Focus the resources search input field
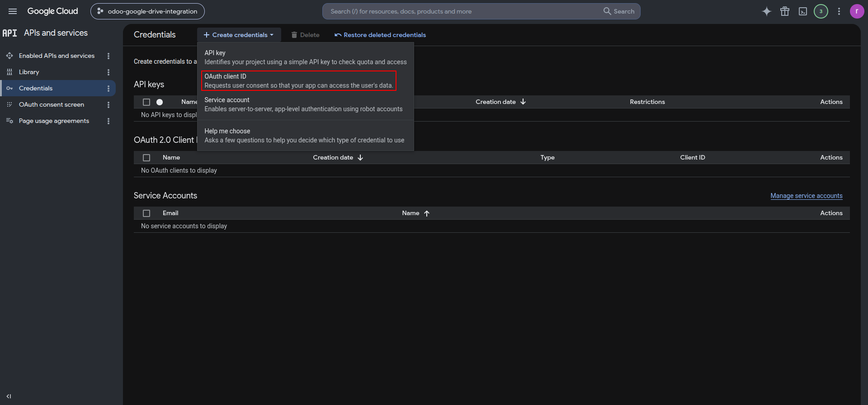 [x=461, y=11]
